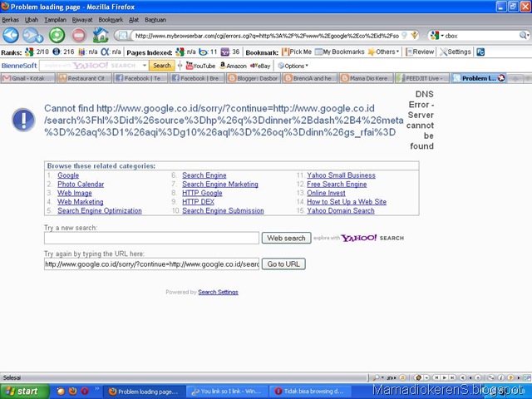This screenshot has width=532, height=399.
Task: Open the Berkas menu
Action: point(11,20)
